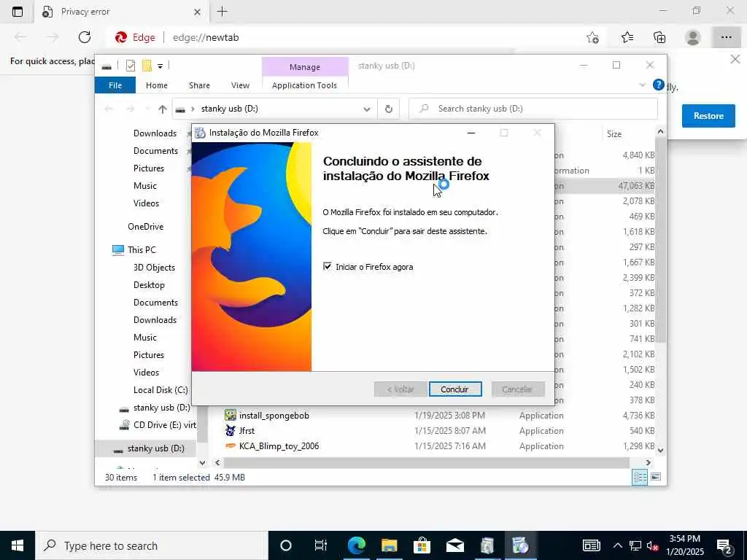Select Downloads under quick access
This screenshot has width=747, height=560.
tap(155, 133)
